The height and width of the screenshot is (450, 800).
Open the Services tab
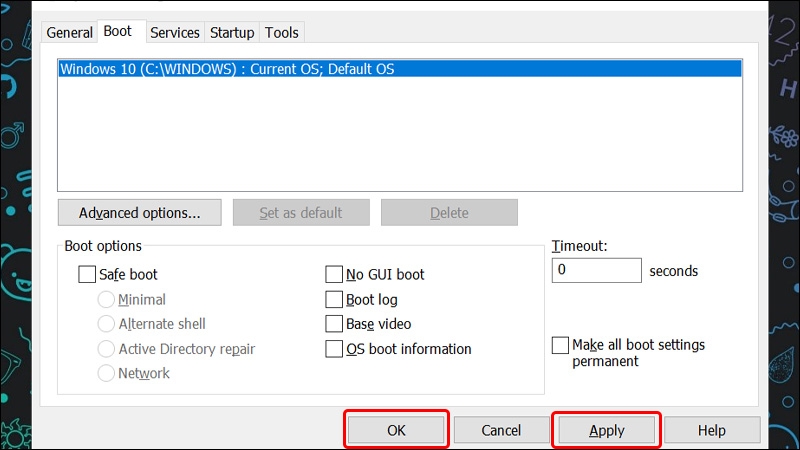[174, 32]
